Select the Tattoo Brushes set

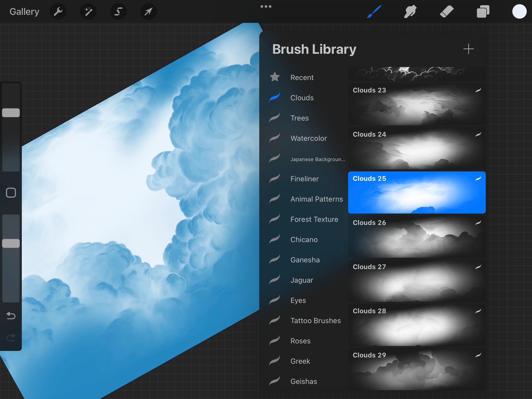315,321
